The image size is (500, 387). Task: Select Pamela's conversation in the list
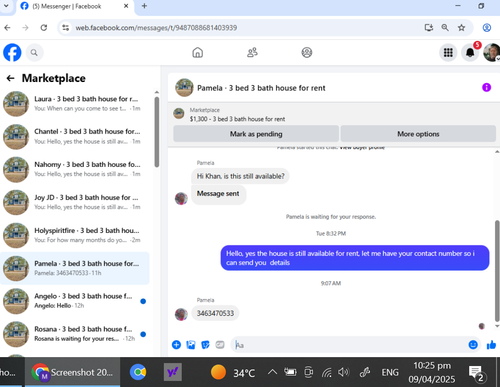coord(75,268)
